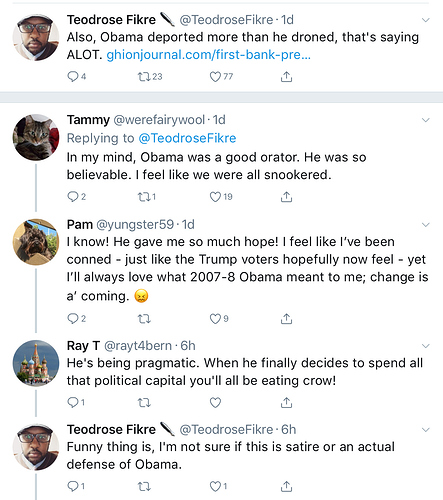Screen dimensions: 443x500
Task: Reply to Teodrose Fikre's Obama deported tweet
Action: (76, 77)
